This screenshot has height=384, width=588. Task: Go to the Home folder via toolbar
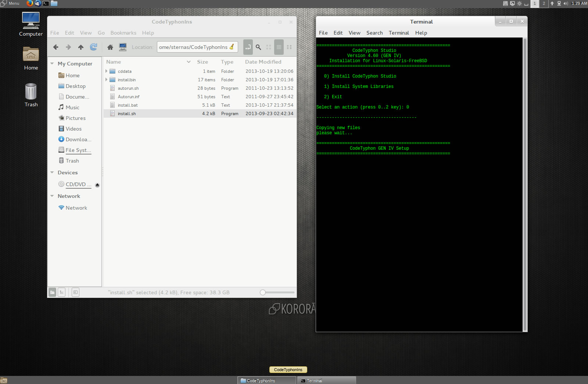(110, 47)
